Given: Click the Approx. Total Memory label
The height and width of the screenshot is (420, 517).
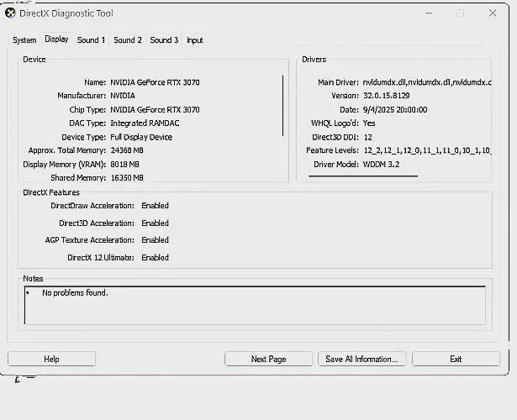Looking at the screenshot, I should pos(67,150).
